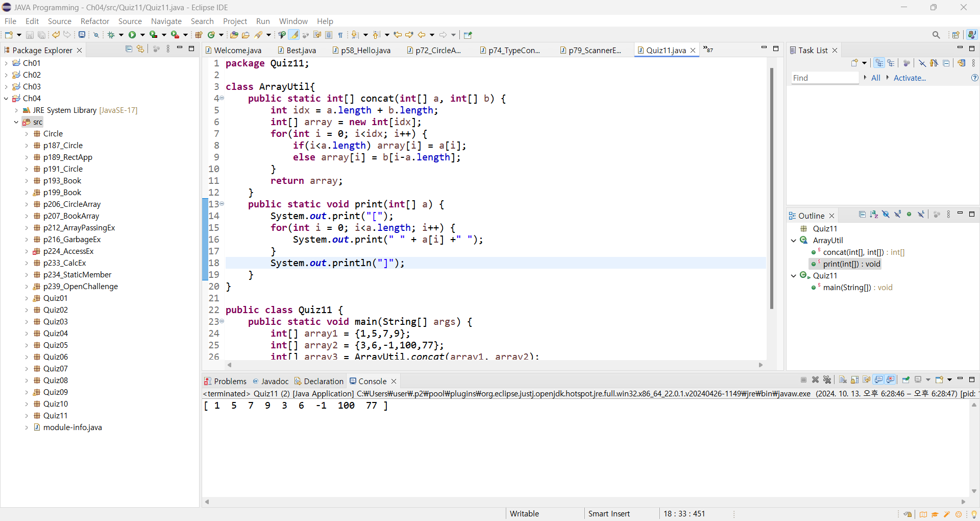The image size is (980, 521).
Task: Click Last Edit Location arrow icon
Action: click(397, 35)
